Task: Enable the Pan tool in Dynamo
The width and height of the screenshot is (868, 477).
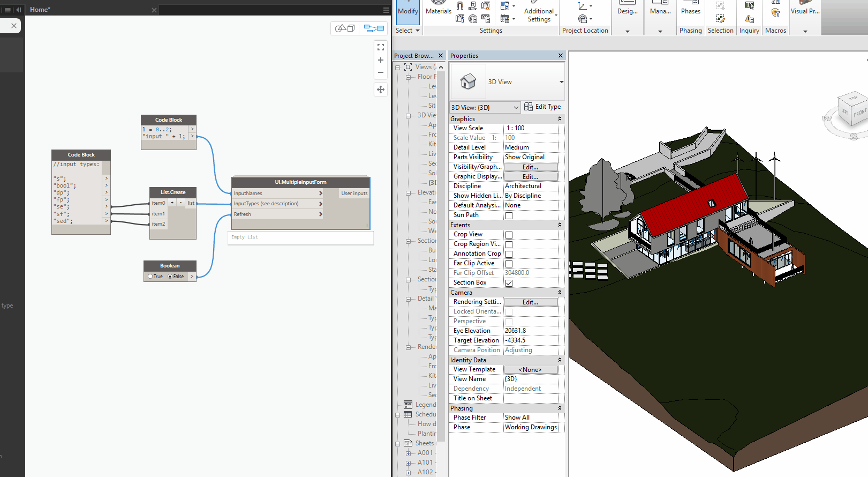Action: pyautogui.click(x=381, y=90)
